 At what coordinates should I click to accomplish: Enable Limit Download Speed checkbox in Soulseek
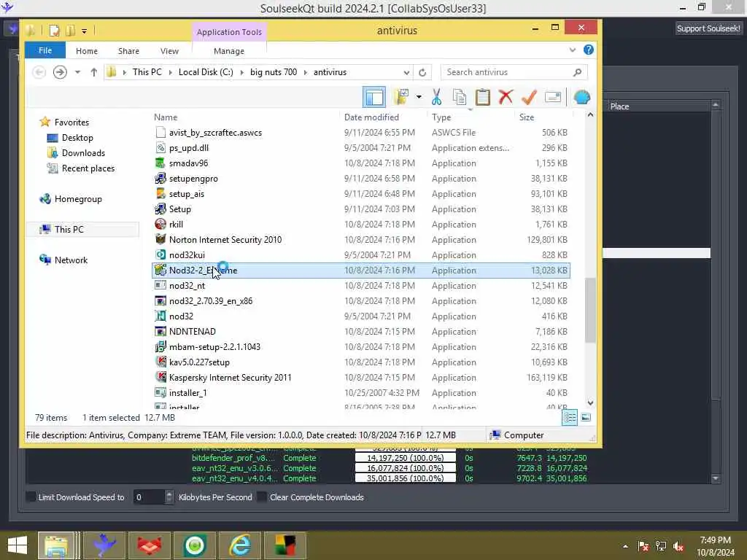click(31, 497)
